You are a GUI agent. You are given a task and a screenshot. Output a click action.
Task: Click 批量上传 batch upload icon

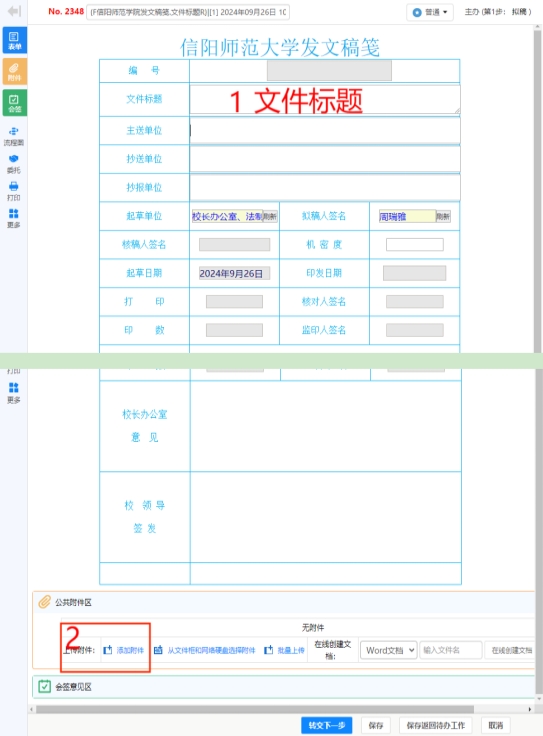click(x=284, y=650)
